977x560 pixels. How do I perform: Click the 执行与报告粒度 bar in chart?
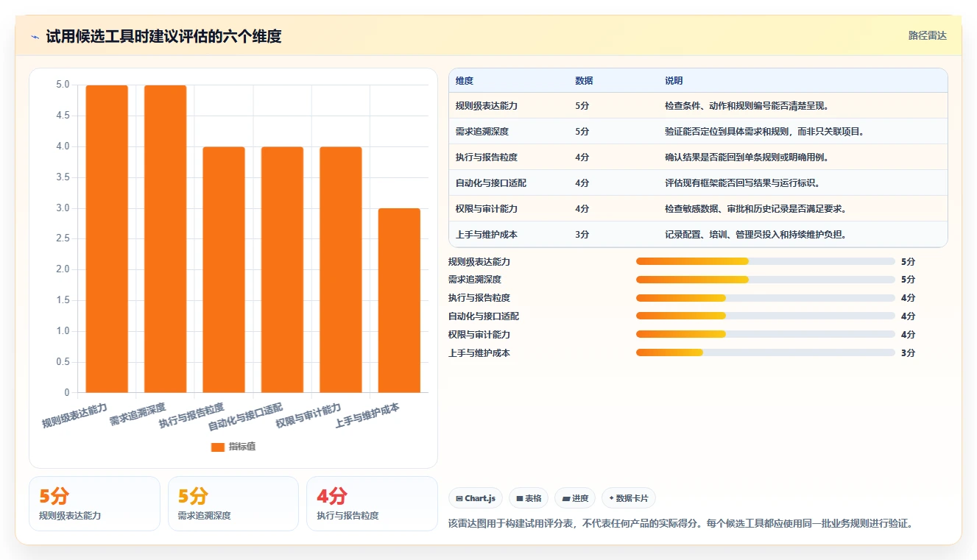pyautogui.click(x=224, y=269)
